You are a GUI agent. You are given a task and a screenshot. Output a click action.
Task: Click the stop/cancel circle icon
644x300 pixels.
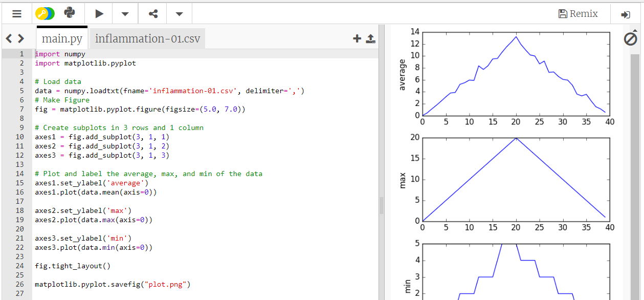631,38
